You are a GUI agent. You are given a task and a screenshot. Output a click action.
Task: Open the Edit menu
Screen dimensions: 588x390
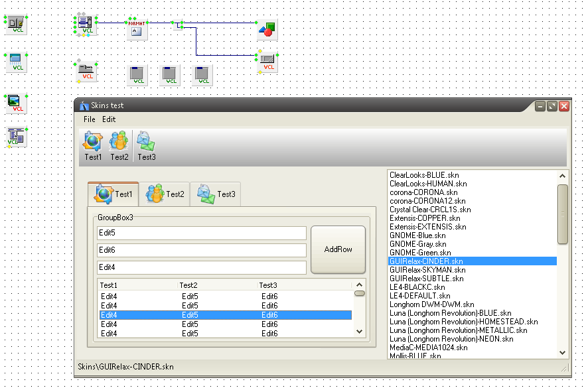click(109, 119)
